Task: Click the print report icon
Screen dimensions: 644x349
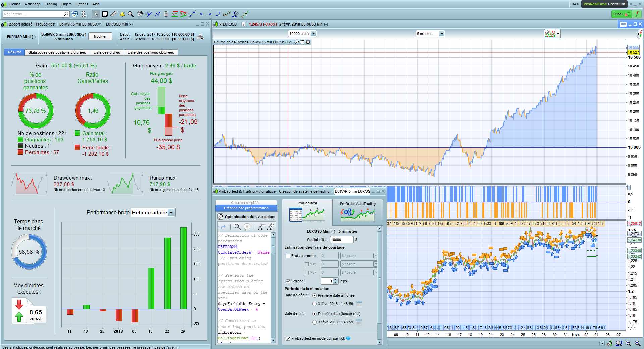Action: click(x=200, y=37)
